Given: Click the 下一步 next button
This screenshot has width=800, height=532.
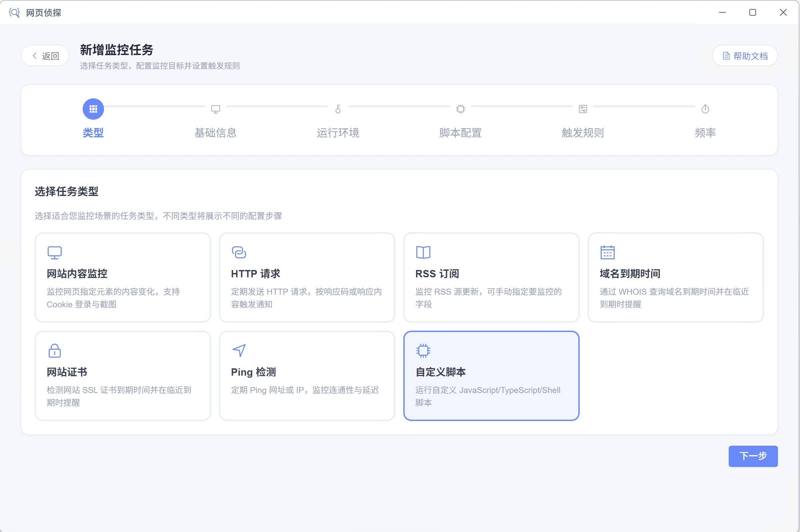Looking at the screenshot, I should (753, 456).
